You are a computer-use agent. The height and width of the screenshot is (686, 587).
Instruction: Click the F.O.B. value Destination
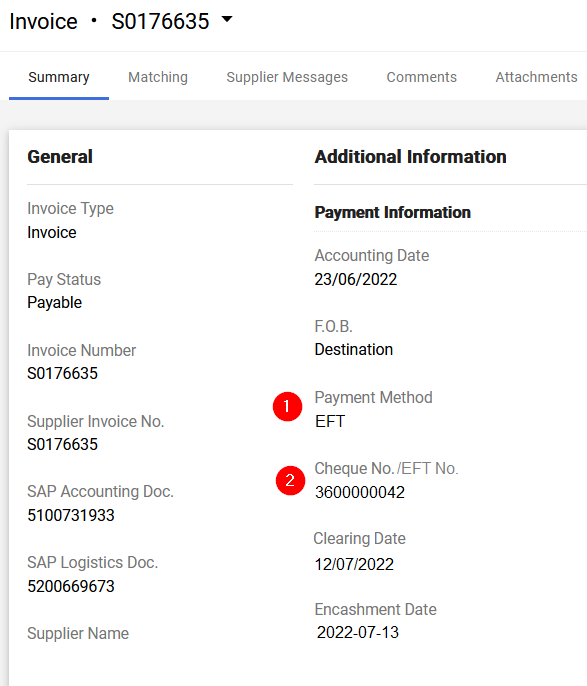[354, 350]
